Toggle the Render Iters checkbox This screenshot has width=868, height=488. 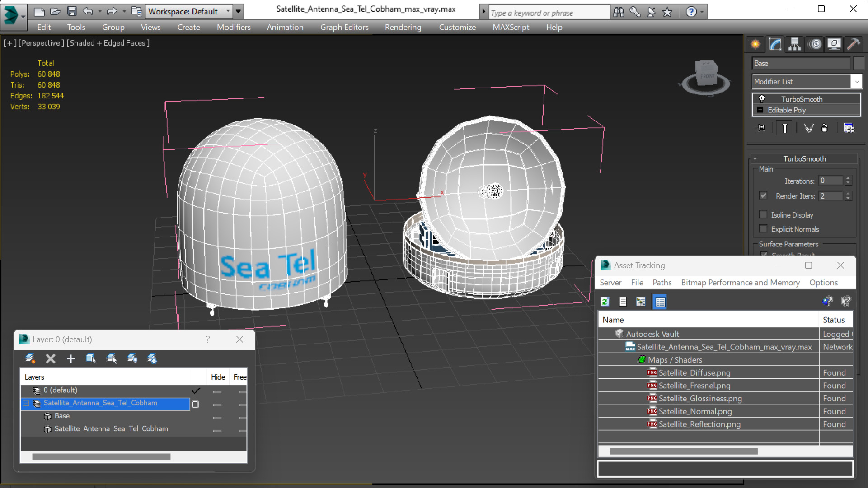[x=764, y=195]
